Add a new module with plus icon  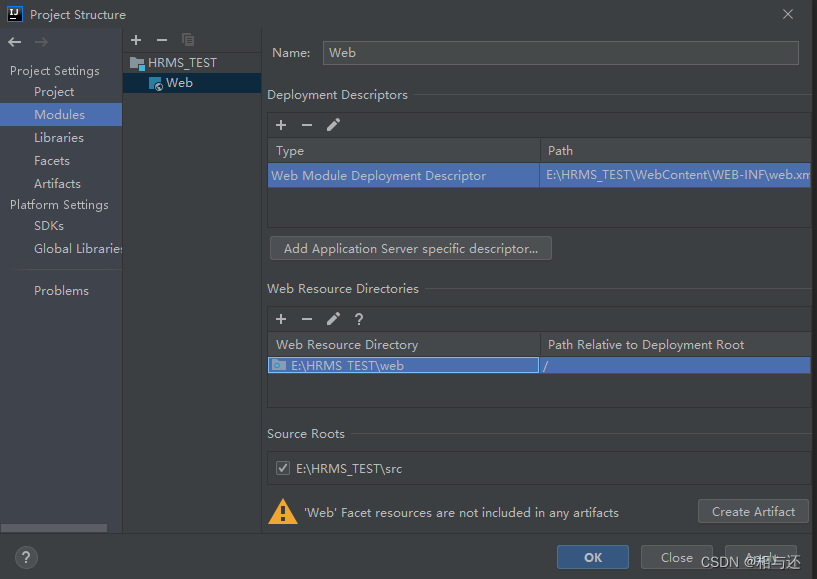point(136,40)
